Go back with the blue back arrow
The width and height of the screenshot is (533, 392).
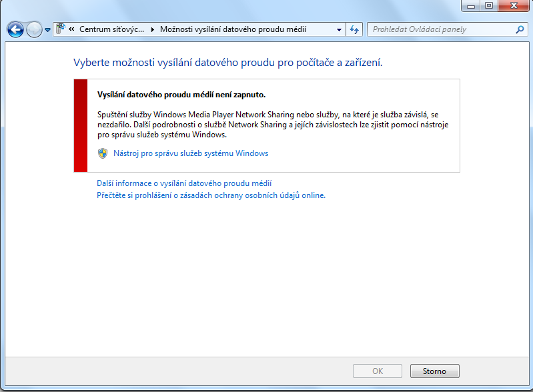point(15,29)
